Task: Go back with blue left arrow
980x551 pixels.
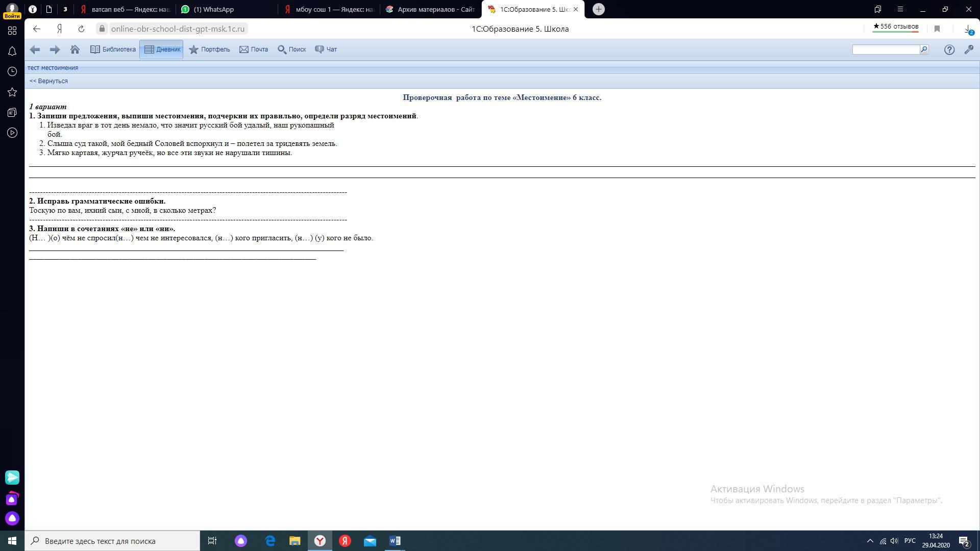Action: pyautogui.click(x=35, y=49)
